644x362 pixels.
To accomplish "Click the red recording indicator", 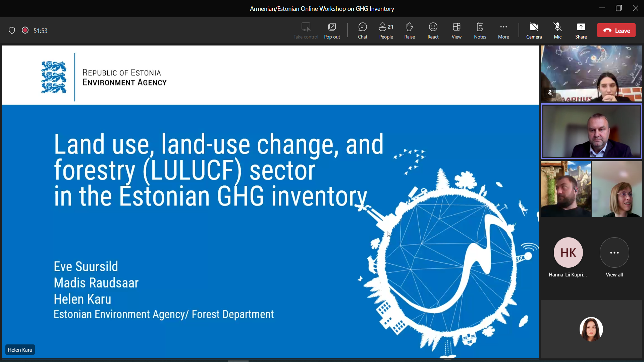I will click(25, 30).
